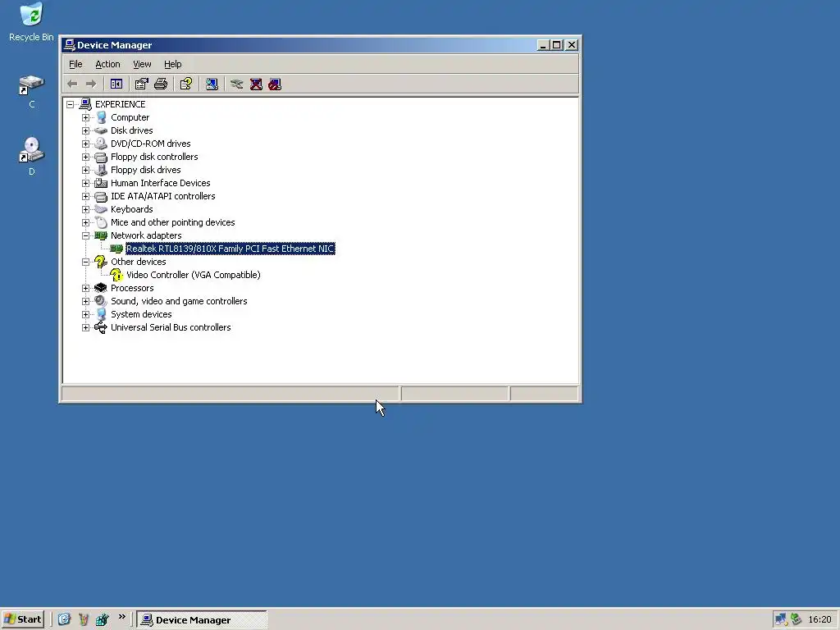Select the Disk drives label
The height and width of the screenshot is (630, 840).
tap(132, 130)
